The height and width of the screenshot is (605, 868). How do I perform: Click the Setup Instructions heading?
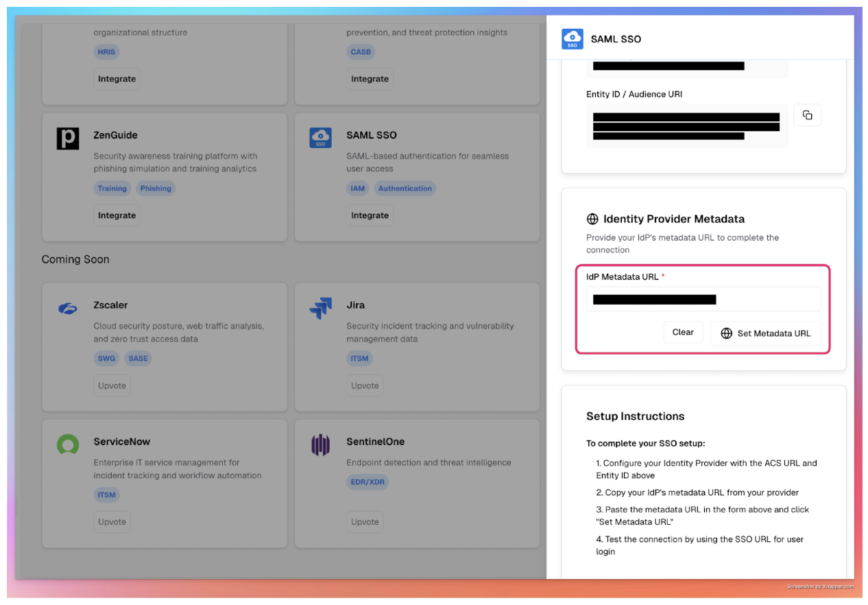[636, 416]
